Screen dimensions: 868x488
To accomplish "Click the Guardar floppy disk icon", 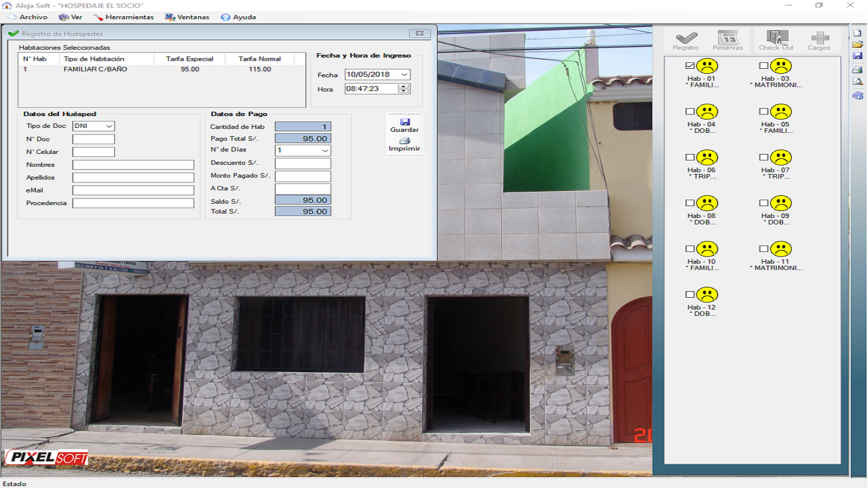I will (x=405, y=123).
